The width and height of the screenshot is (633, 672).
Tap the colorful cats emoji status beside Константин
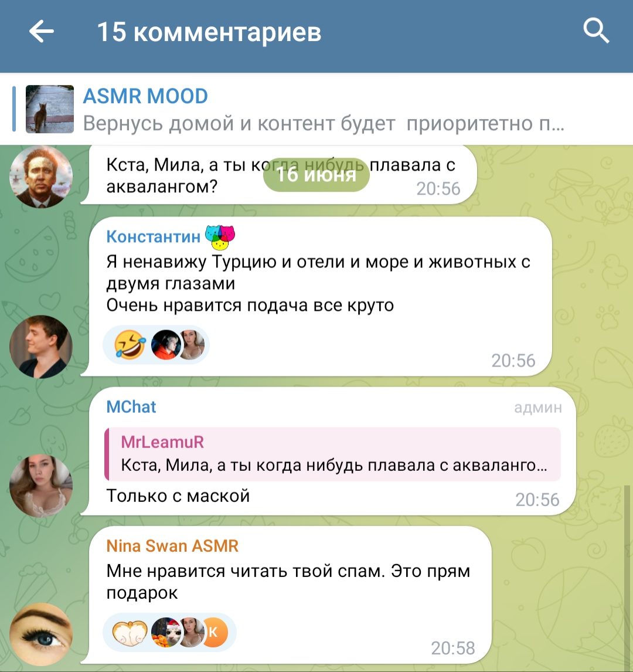[220, 237]
